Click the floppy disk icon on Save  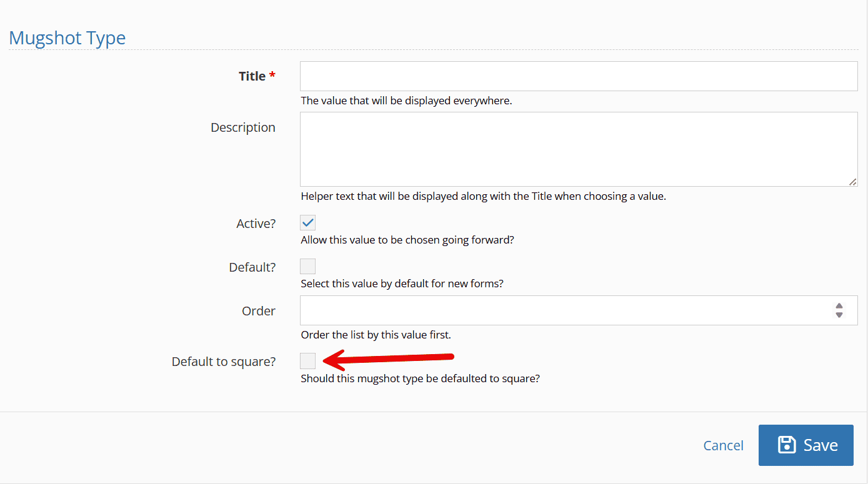(x=787, y=445)
